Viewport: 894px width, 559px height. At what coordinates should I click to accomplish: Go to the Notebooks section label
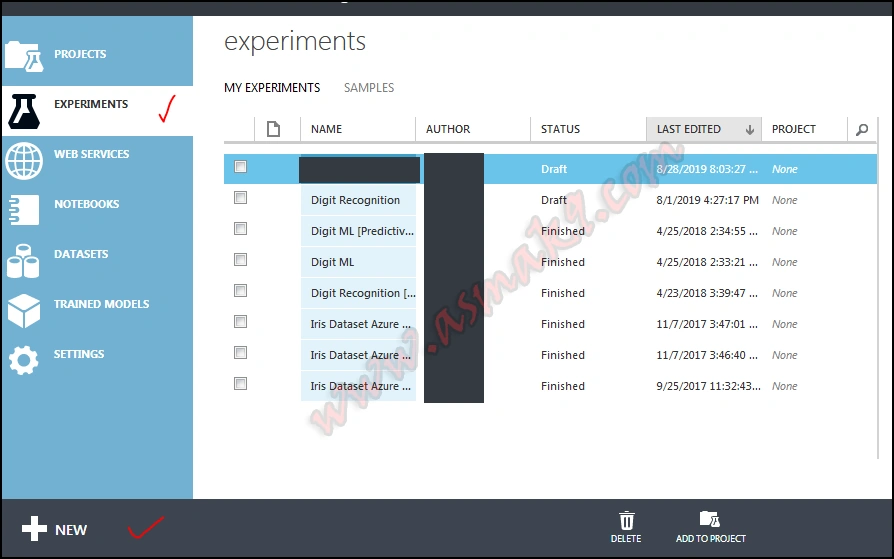(87, 204)
